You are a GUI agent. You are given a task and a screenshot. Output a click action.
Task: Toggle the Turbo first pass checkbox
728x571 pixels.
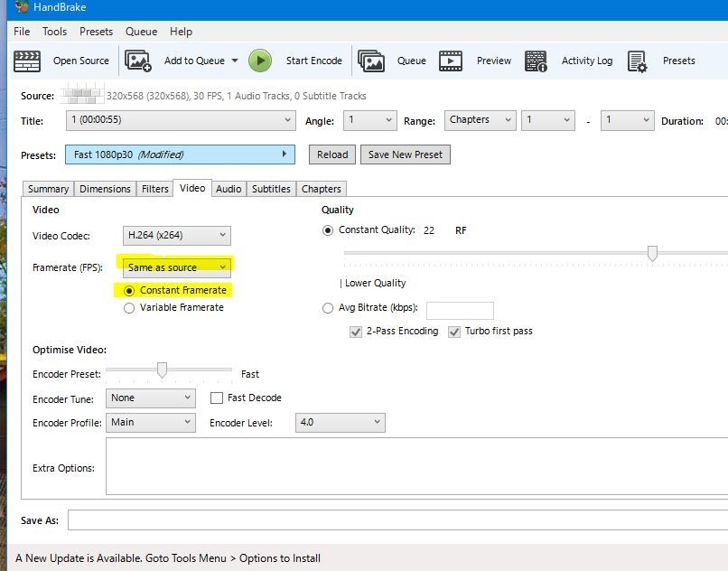pos(454,332)
